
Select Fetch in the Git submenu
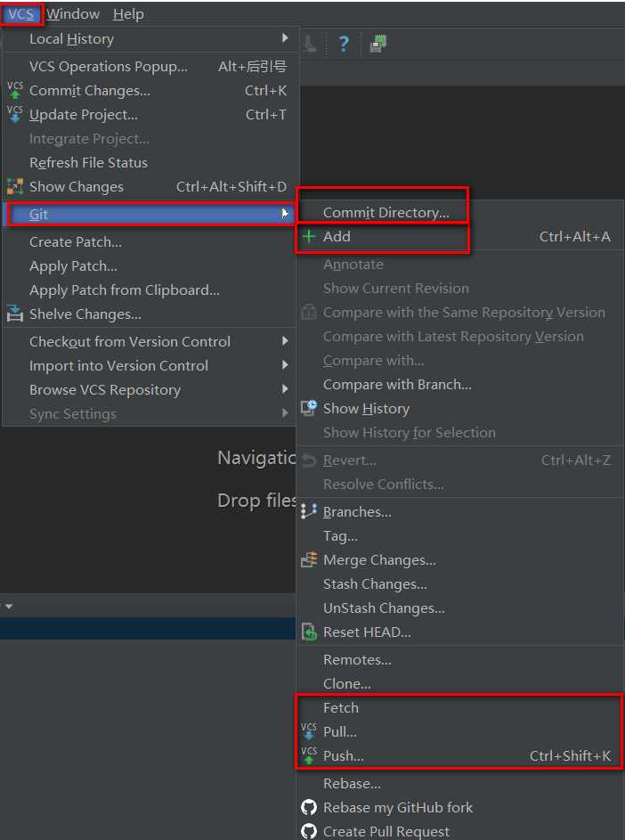coord(341,707)
